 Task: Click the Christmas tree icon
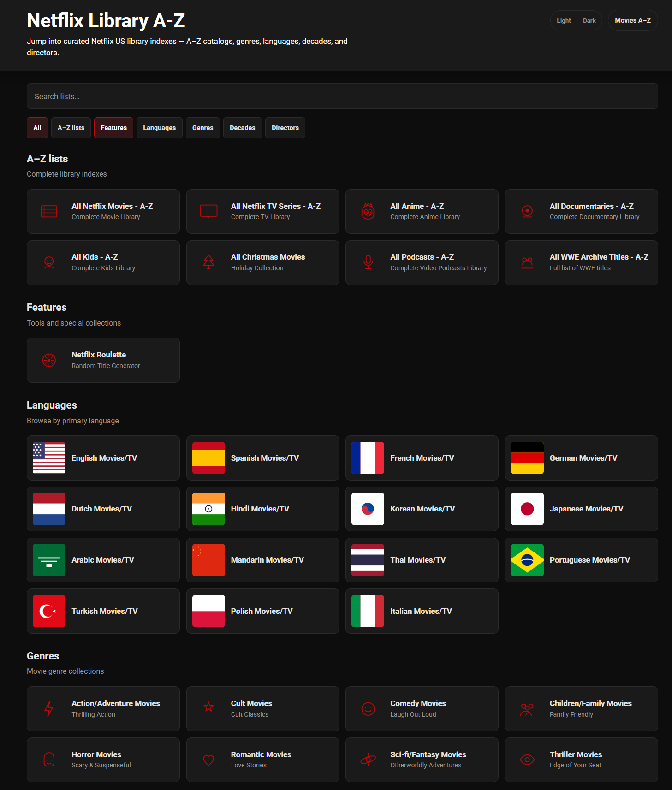208,262
